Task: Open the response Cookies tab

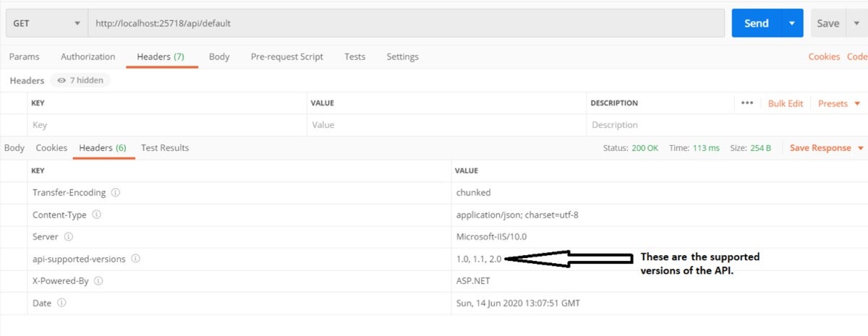Action: pyautogui.click(x=51, y=147)
